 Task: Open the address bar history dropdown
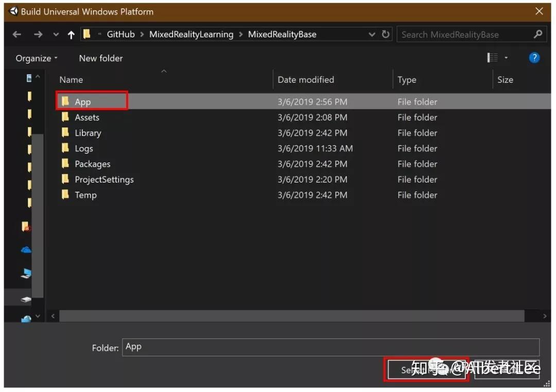(x=372, y=34)
